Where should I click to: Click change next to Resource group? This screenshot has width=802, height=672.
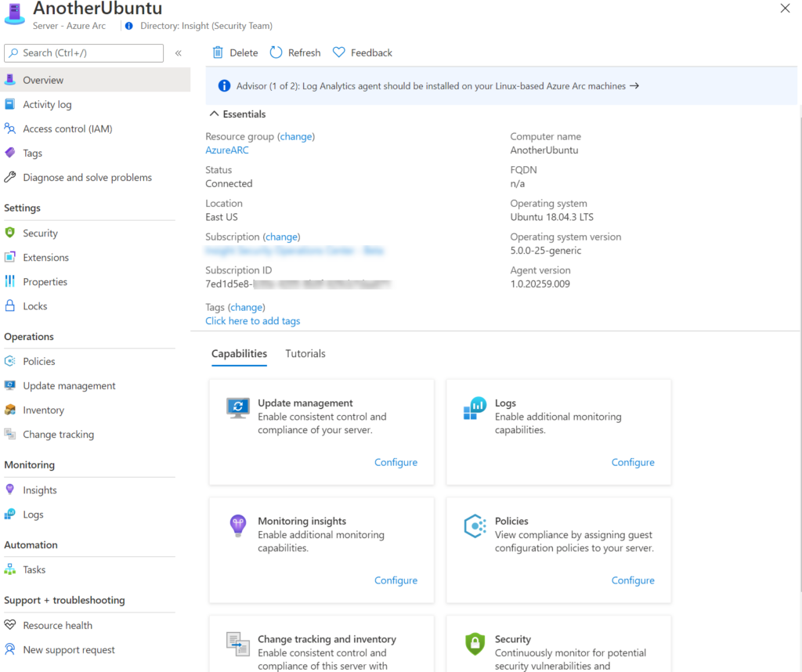[296, 136]
